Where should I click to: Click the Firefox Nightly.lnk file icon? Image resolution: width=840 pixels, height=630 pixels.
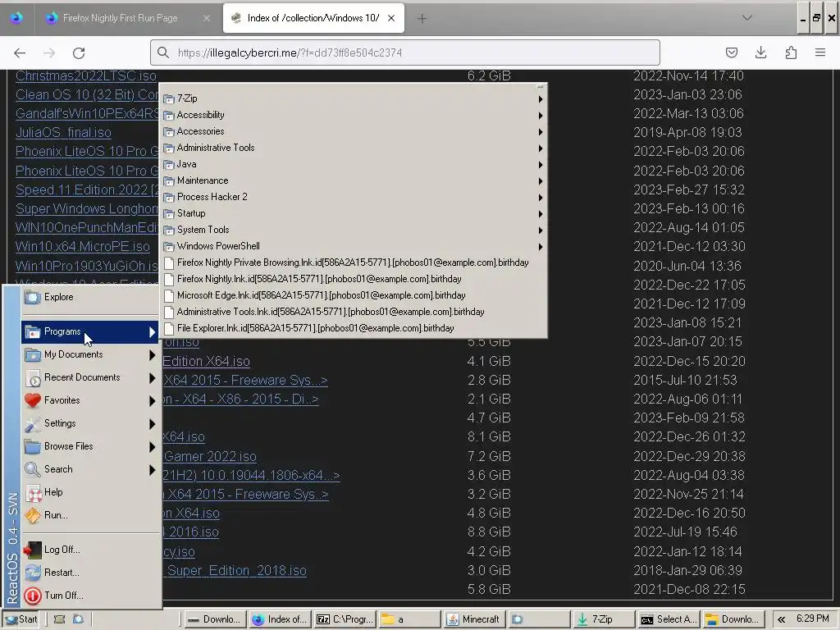tap(169, 279)
